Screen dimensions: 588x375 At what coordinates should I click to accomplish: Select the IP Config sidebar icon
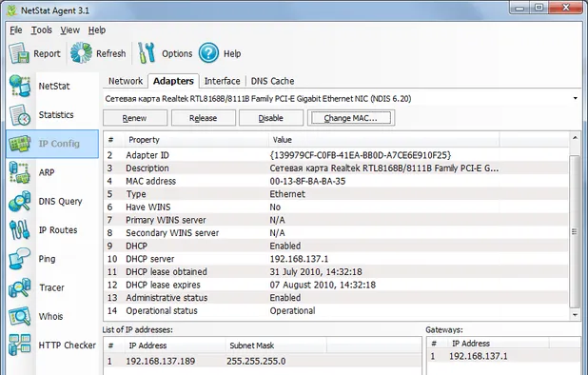pos(19,144)
